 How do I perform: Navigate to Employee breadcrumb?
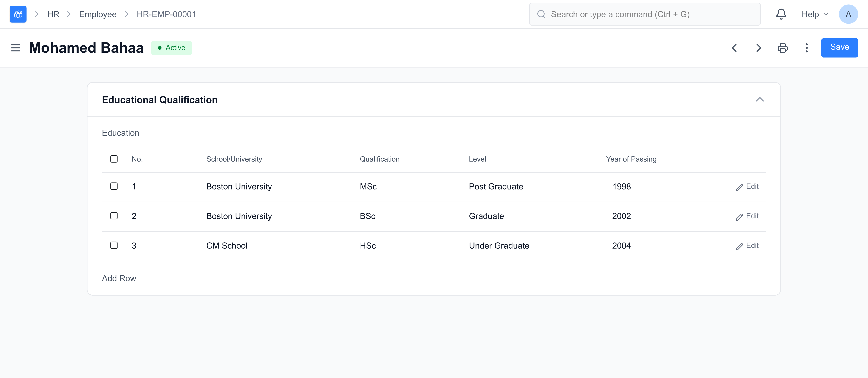[x=98, y=14]
